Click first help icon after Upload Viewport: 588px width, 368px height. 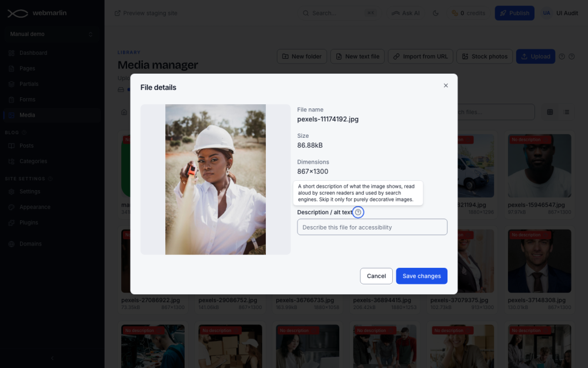[x=562, y=57]
